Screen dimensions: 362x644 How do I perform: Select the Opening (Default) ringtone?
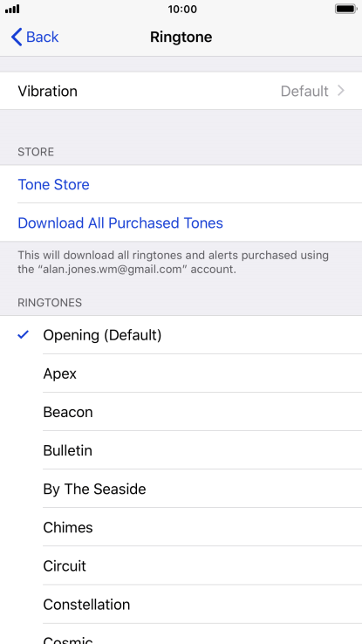point(181,335)
